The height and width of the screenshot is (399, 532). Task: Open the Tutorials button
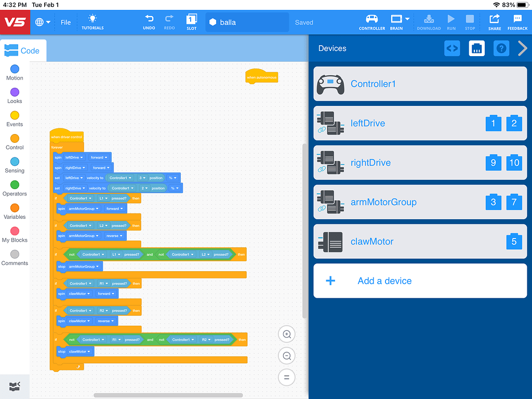[92, 22]
